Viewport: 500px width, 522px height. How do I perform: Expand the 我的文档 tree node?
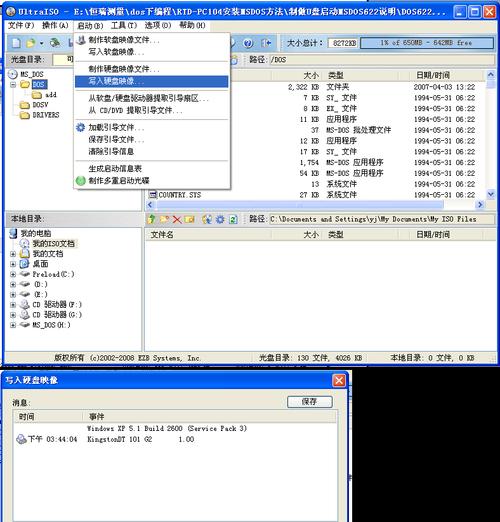click(13, 254)
